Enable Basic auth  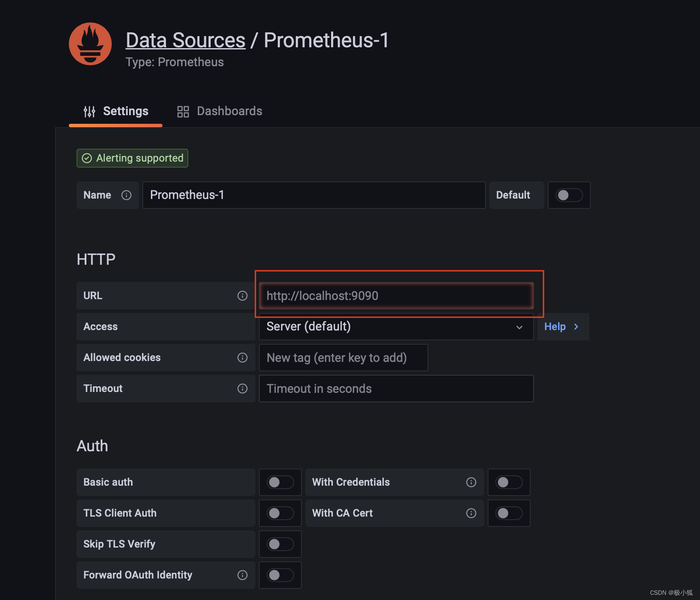(x=280, y=482)
